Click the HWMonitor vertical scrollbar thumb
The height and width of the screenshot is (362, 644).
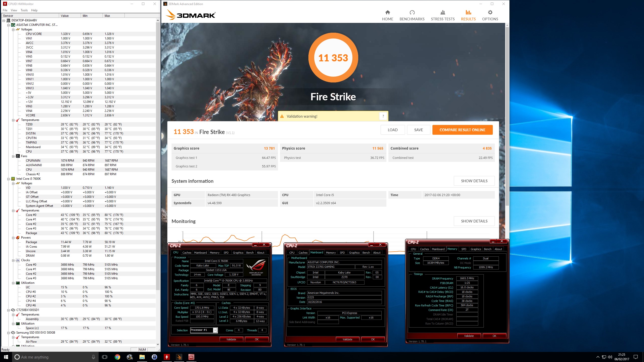point(158,156)
